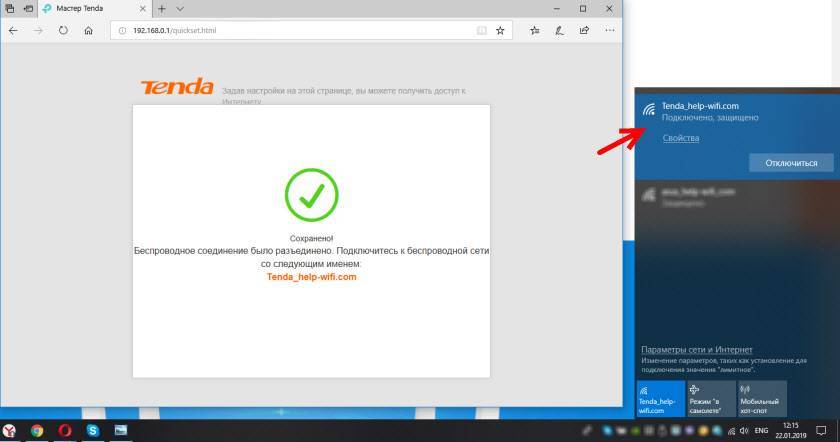Click the Wi-Fi network tray icon
Screen dimensions: 840x442
pyautogui.click(x=732, y=431)
